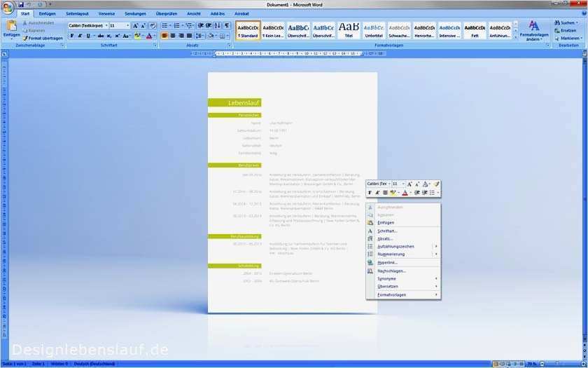Apply text highlight color in ribbon
This screenshot has width=588, height=368.
(137, 36)
